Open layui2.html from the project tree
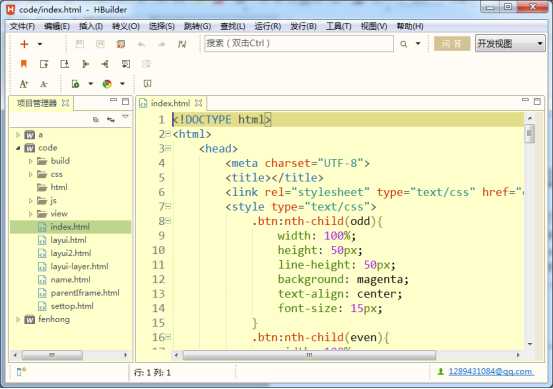 point(64,253)
